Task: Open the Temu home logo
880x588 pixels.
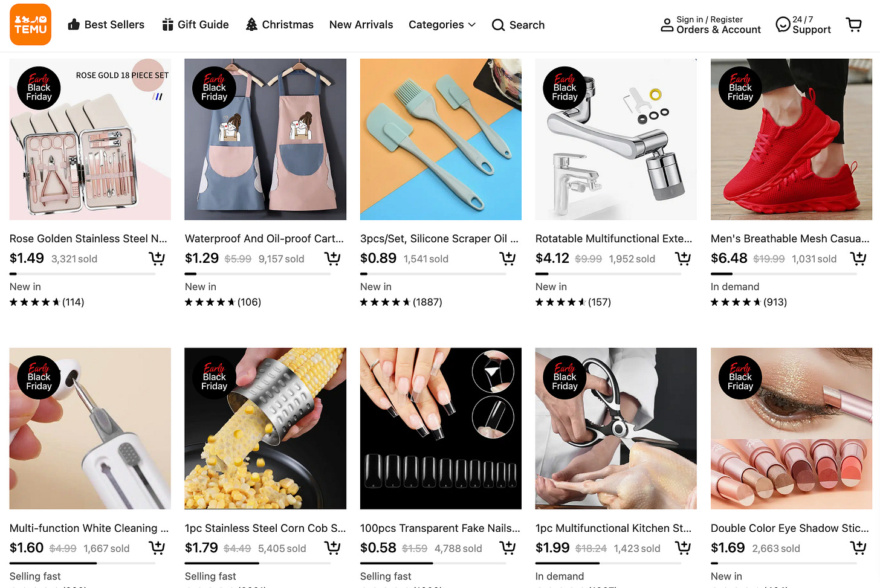Action: [30, 25]
